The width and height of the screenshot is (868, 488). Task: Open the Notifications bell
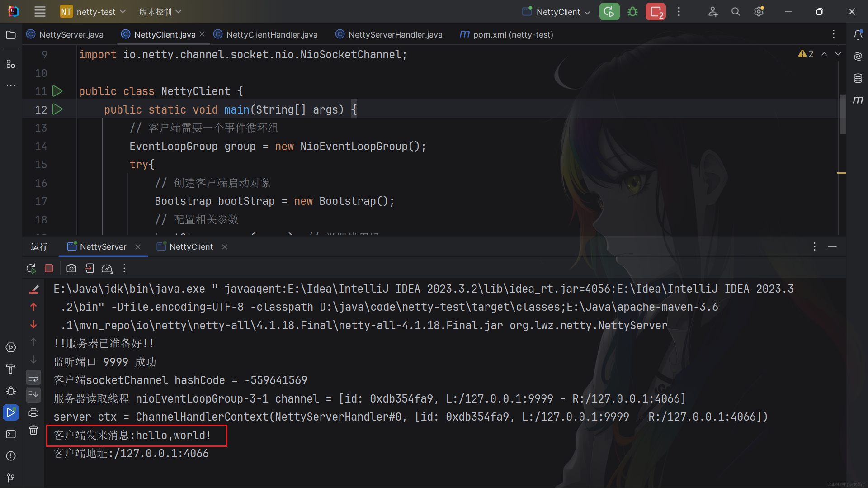tap(858, 35)
